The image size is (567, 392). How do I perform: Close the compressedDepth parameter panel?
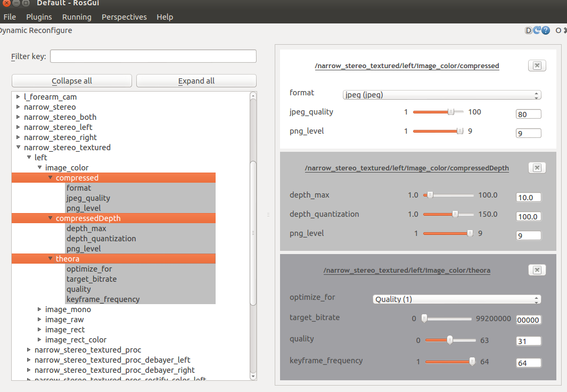537,168
